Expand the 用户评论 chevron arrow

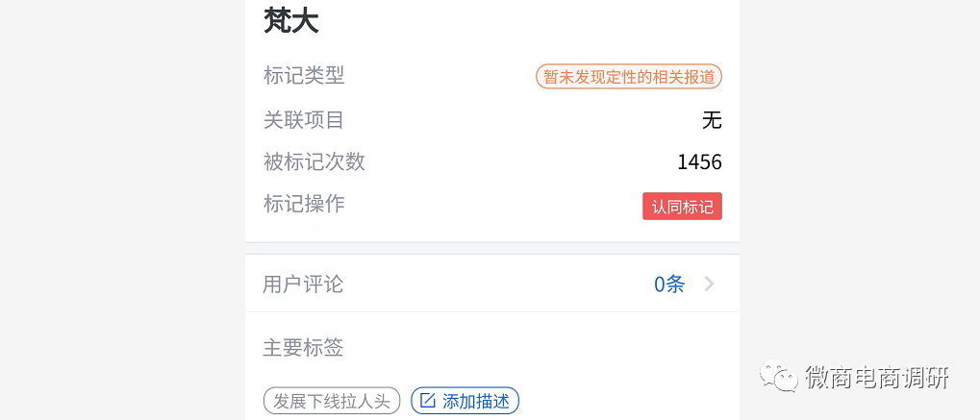[709, 284]
